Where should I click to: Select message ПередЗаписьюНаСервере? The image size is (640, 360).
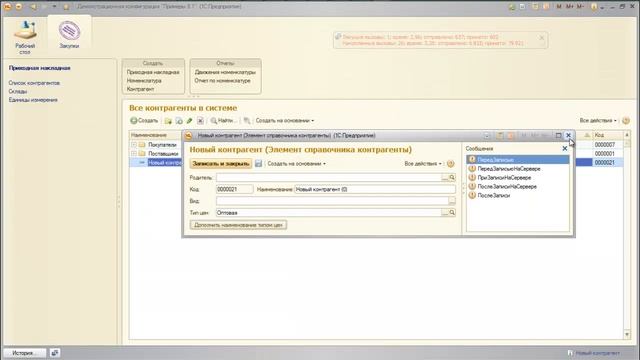click(x=518, y=169)
